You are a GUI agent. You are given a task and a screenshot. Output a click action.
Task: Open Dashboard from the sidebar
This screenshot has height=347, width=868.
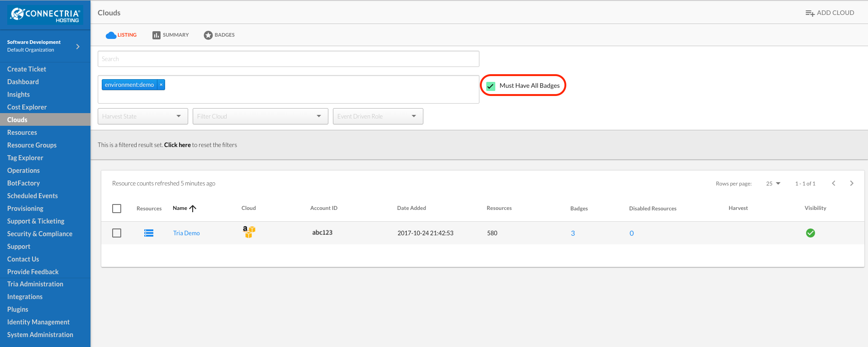(x=23, y=82)
